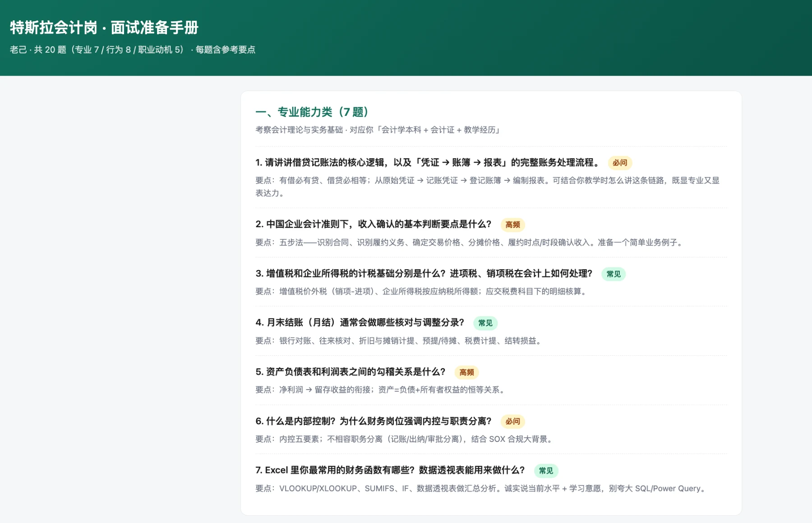Image resolution: width=812 pixels, height=523 pixels.
Task: Select question 3 about 增值税和企业所得税
Action: click(424, 273)
